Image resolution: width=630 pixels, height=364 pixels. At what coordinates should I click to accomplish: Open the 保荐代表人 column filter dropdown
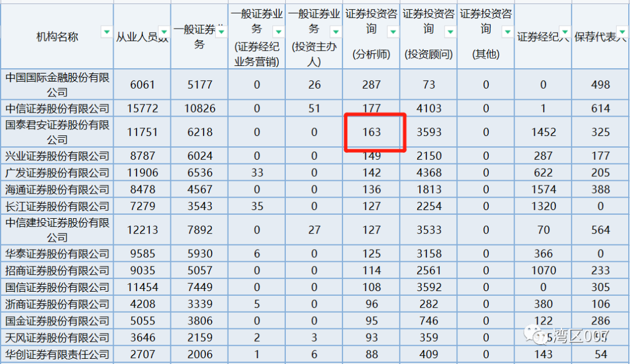pyautogui.click(x=622, y=32)
